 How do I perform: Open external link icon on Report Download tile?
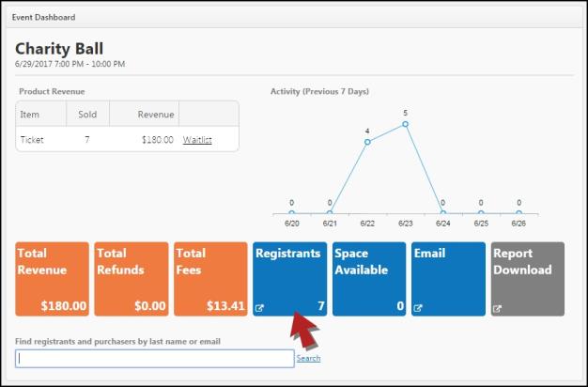click(x=497, y=309)
